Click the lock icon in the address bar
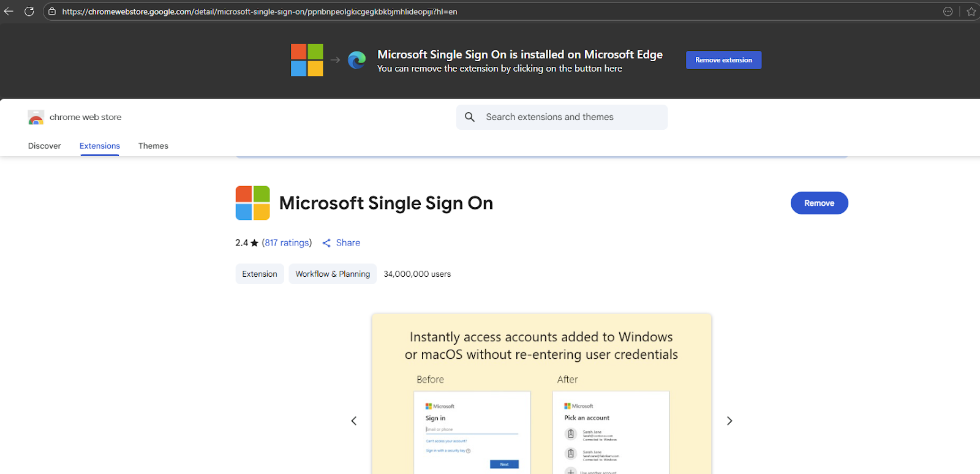Image resolution: width=980 pixels, height=474 pixels. (52, 12)
